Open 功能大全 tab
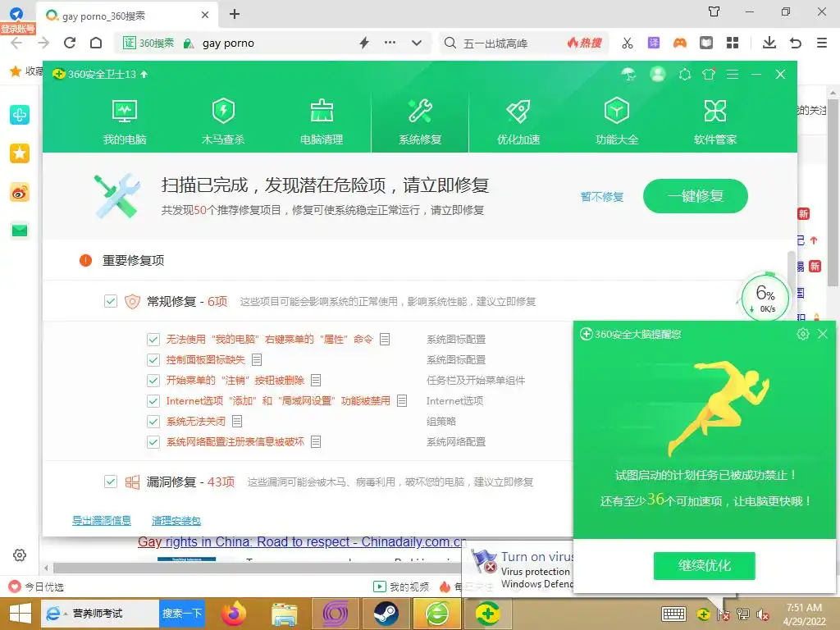 [x=617, y=122]
